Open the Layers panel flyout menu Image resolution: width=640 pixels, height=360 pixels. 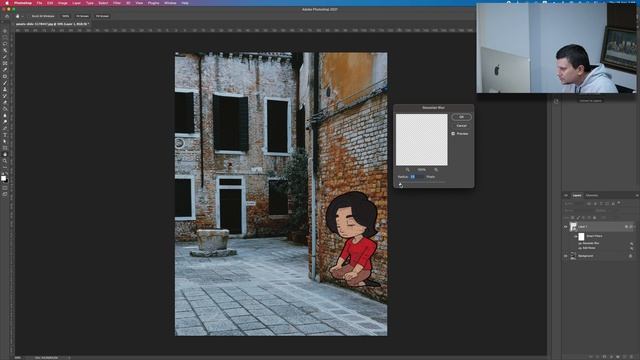point(637,196)
